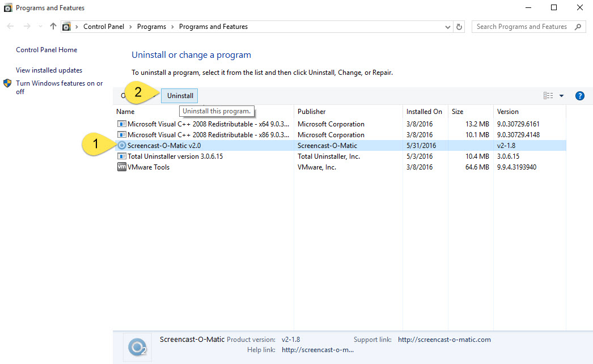Click the Forward navigation arrow

coord(27,26)
